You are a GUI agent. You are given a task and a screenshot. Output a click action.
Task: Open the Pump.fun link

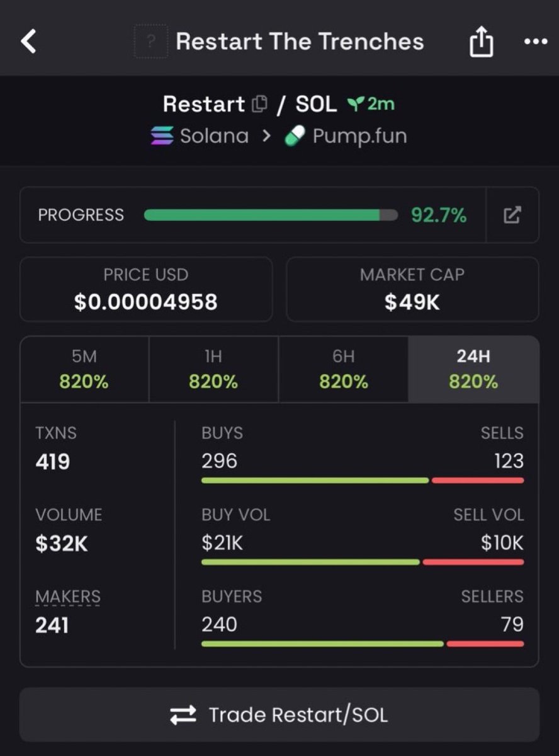[x=359, y=135]
